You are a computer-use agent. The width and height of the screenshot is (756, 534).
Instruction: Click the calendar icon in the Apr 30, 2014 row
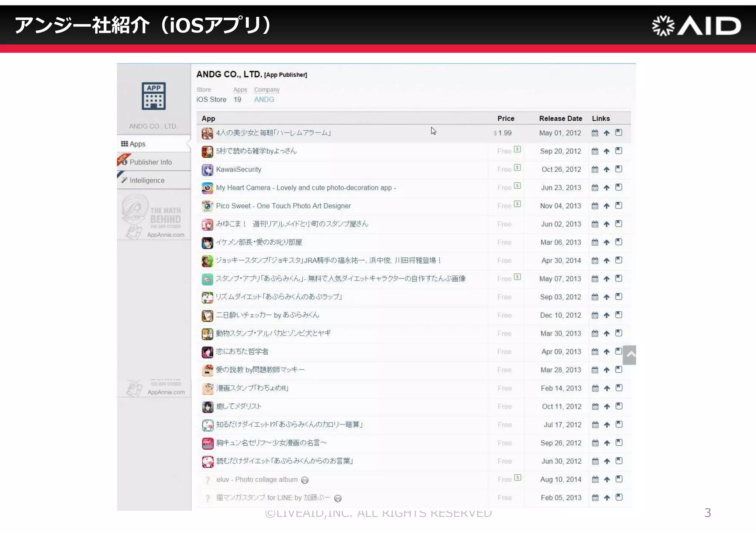pyautogui.click(x=595, y=261)
